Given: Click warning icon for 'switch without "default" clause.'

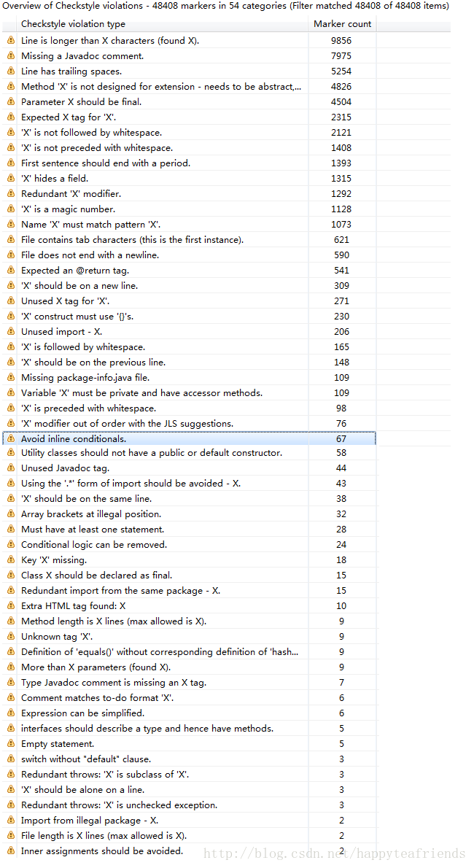Looking at the screenshot, I should pos(11,759).
